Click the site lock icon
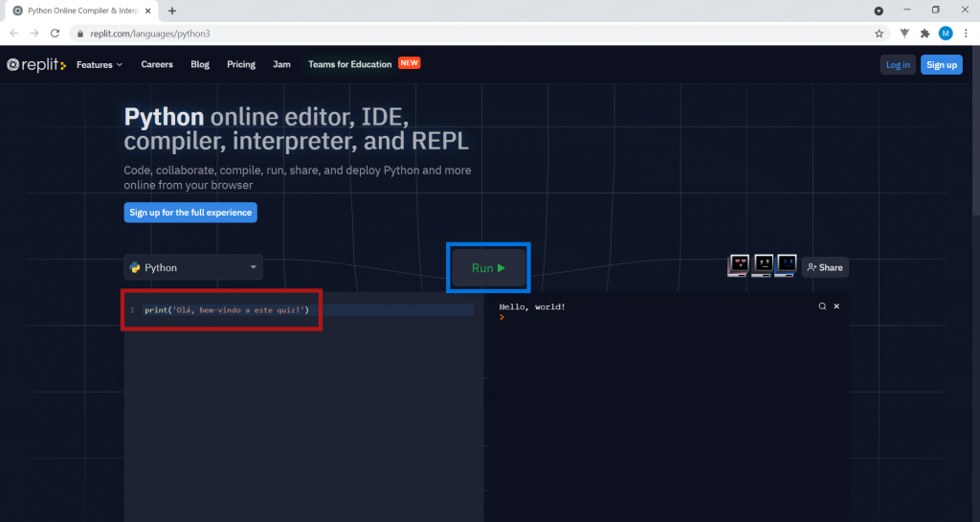Viewport: 980px width, 522px height. point(80,34)
